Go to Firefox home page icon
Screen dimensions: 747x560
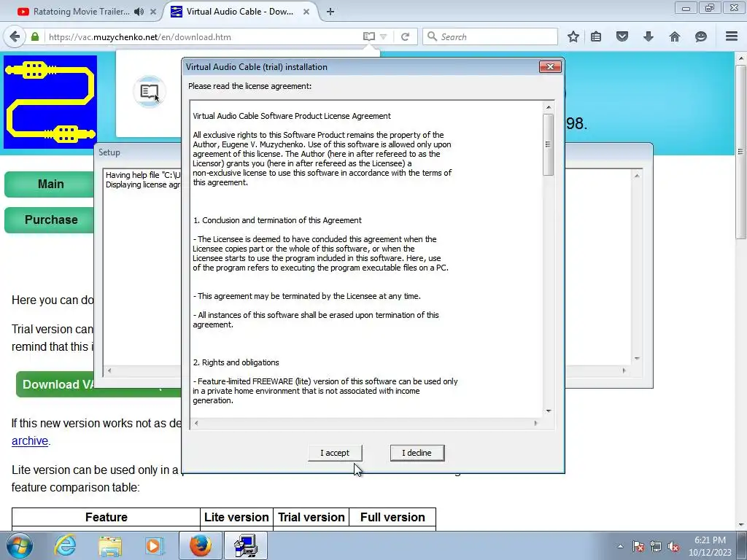point(675,36)
